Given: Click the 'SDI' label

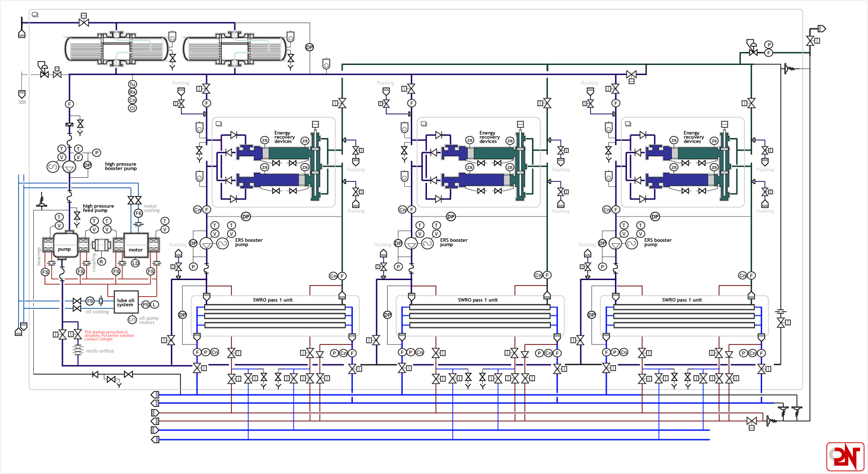Looking at the screenshot, I should point(22,102).
